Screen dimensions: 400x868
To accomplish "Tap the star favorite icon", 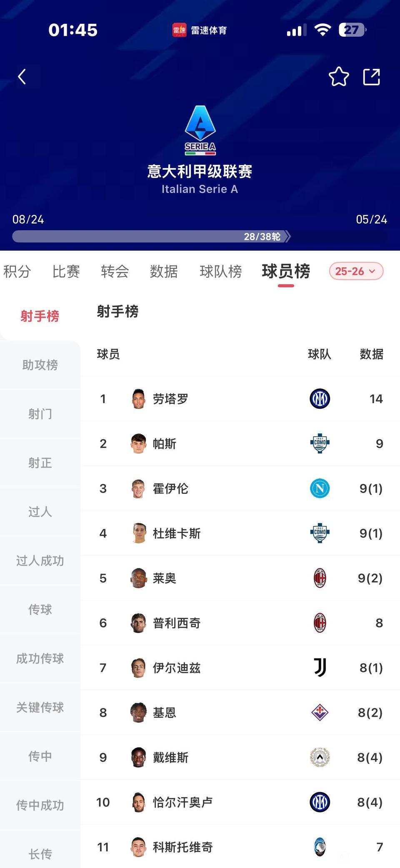I will pyautogui.click(x=339, y=77).
